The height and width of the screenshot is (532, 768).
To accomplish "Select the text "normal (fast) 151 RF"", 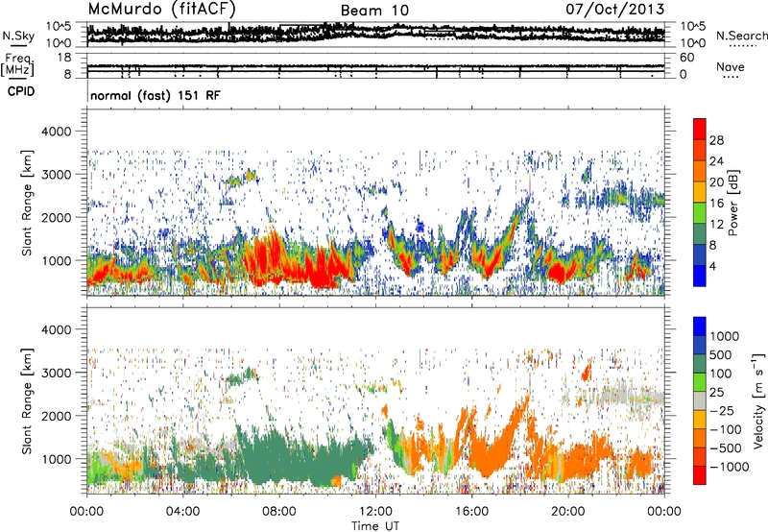I will pyautogui.click(x=156, y=95).
